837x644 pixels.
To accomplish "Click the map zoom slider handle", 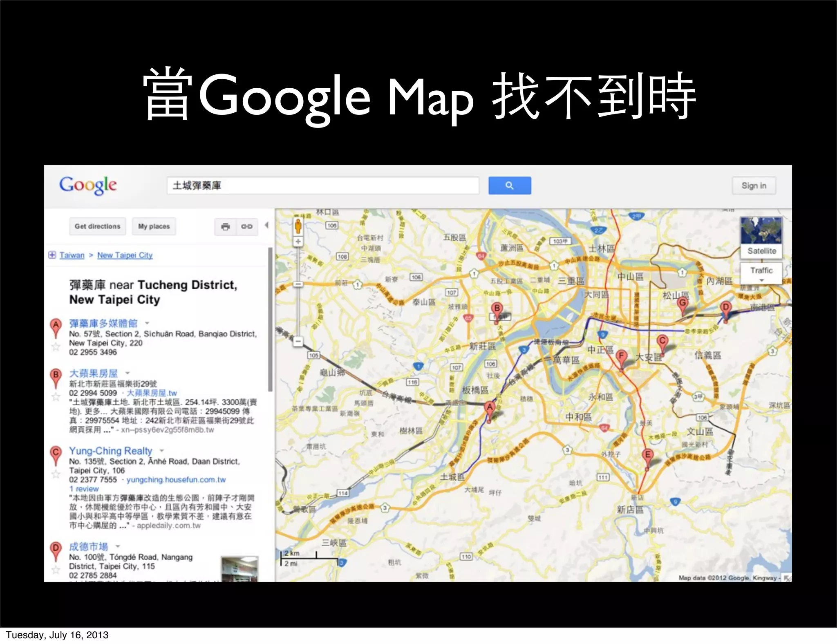I will 298,284.
